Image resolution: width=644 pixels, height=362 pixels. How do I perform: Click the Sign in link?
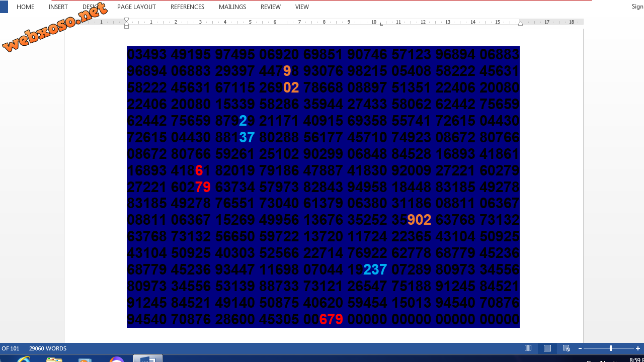[x=637, y=7]
